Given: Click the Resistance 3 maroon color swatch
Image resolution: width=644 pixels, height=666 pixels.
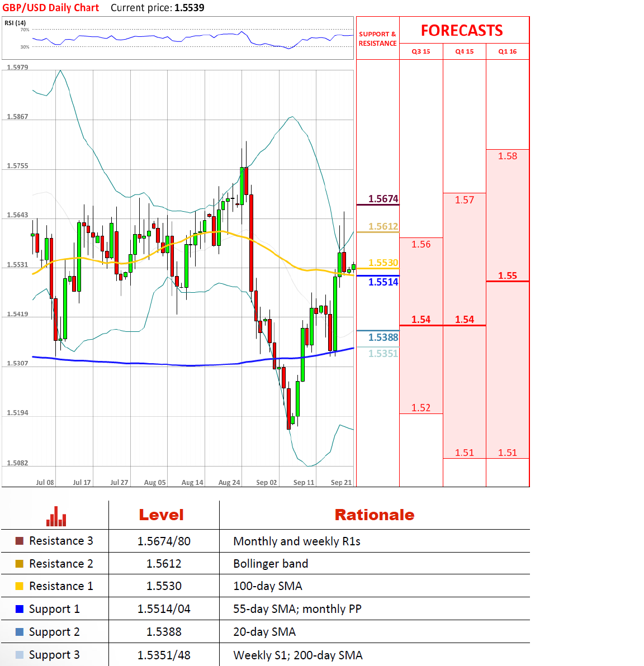Looking at the screenshot, I should coord(19,541).
